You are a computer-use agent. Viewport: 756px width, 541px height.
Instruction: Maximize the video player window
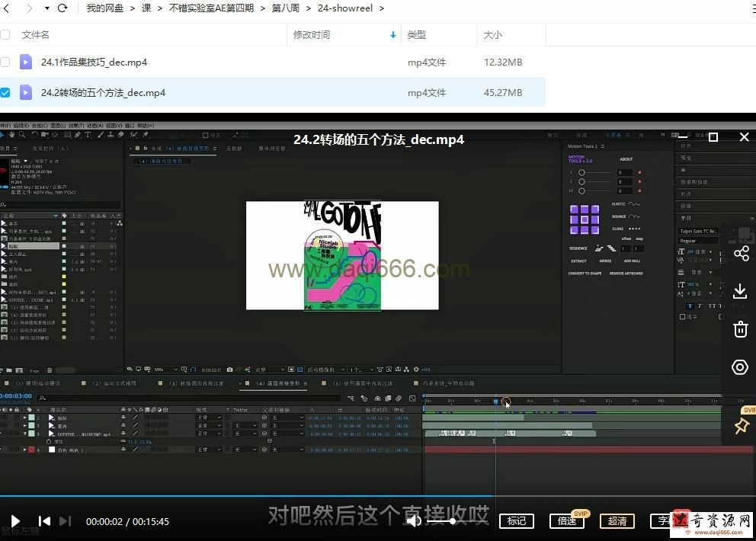tap(713, 137)
